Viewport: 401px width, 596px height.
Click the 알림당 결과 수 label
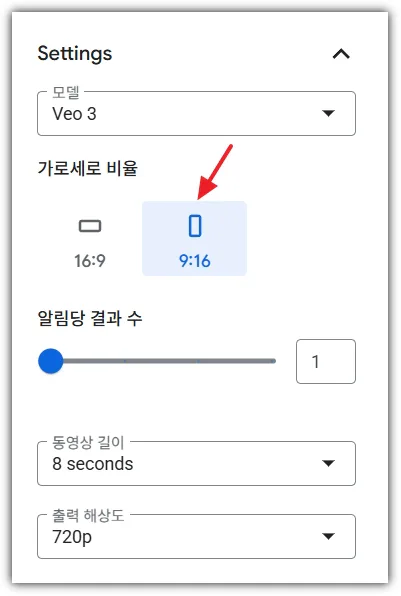coord(90,318)
